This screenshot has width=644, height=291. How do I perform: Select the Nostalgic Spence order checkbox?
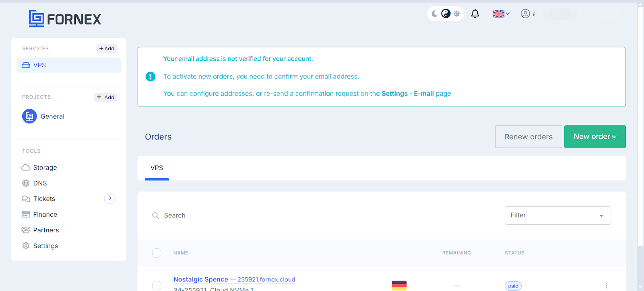157,285
